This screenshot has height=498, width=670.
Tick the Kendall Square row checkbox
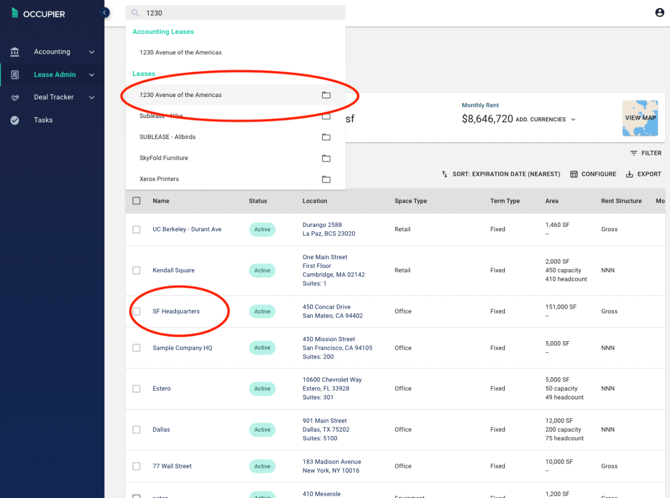click(x=137, y=270)
